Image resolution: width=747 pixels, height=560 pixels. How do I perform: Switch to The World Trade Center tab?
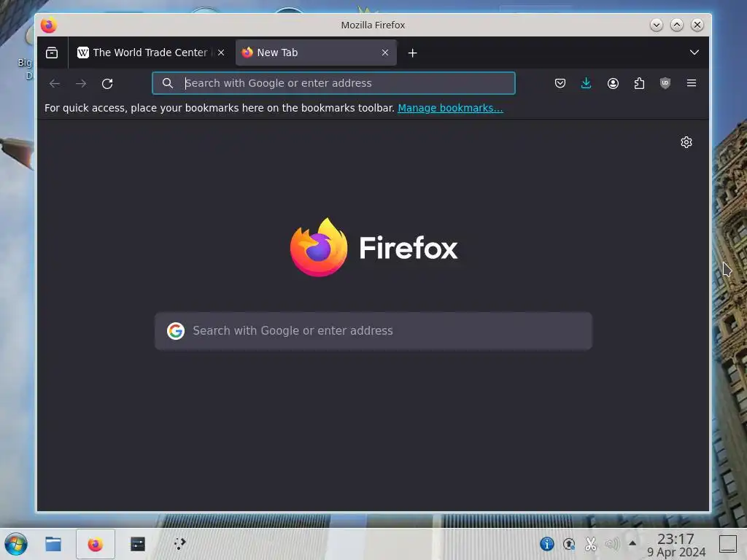pos(150,52)
